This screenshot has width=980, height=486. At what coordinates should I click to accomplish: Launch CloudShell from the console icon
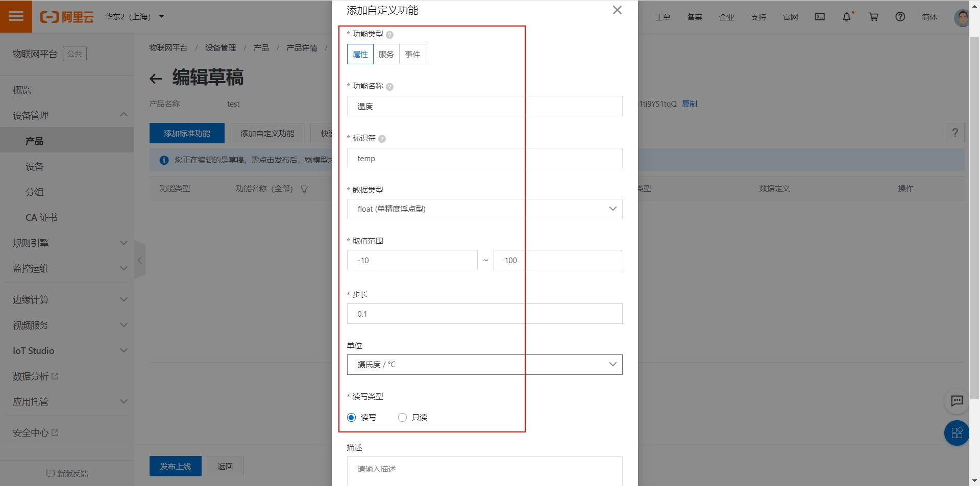pyautogui.click(x=819, y=17)
